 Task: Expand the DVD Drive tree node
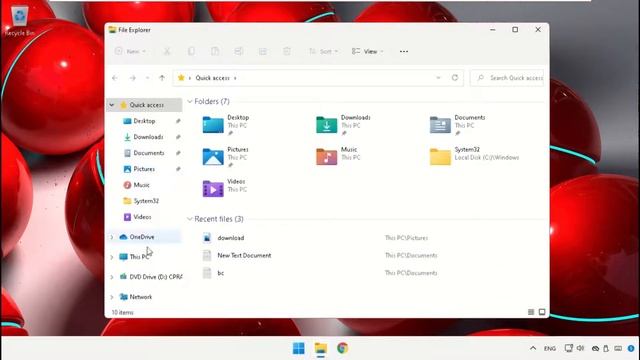coord(112,277)
